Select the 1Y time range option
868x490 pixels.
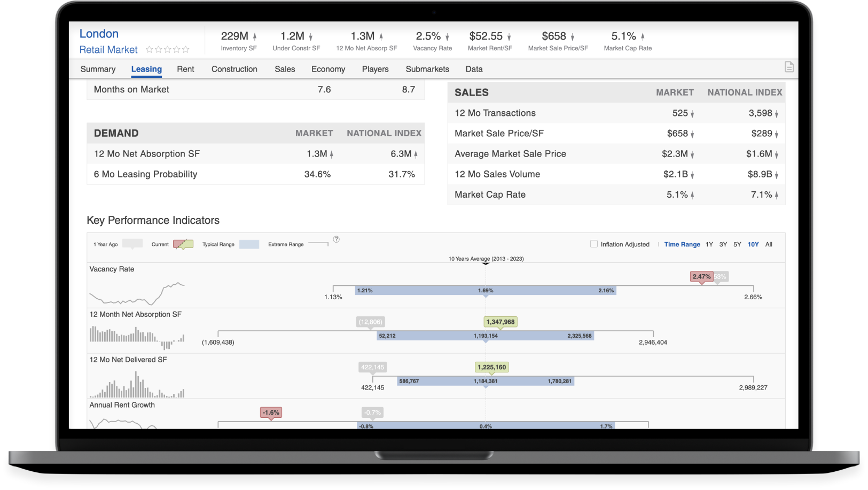pos(709,244)
